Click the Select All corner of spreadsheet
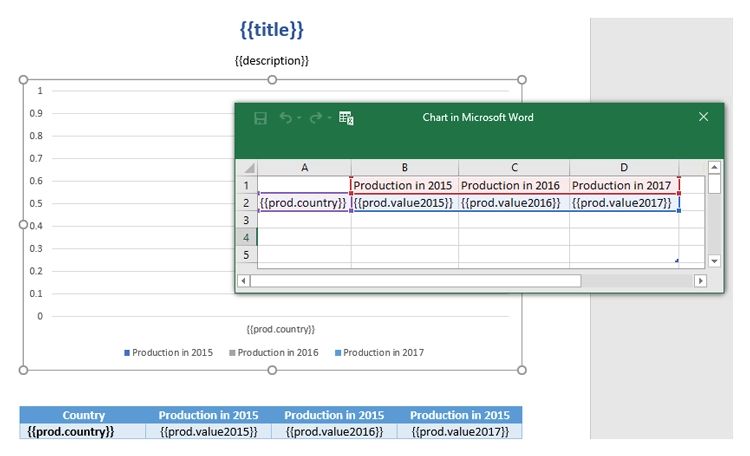This screenshot has height=456, width=750. (x=248, y=167)
